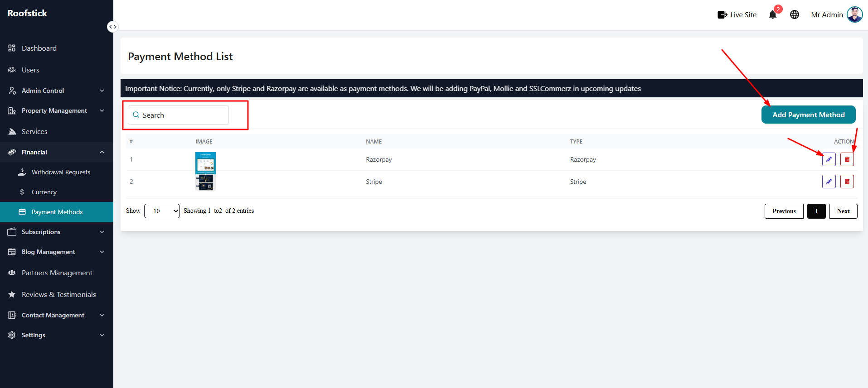Delete the Stripe payment method
Viewport: 868px width, 388px height.
(847, 182)
